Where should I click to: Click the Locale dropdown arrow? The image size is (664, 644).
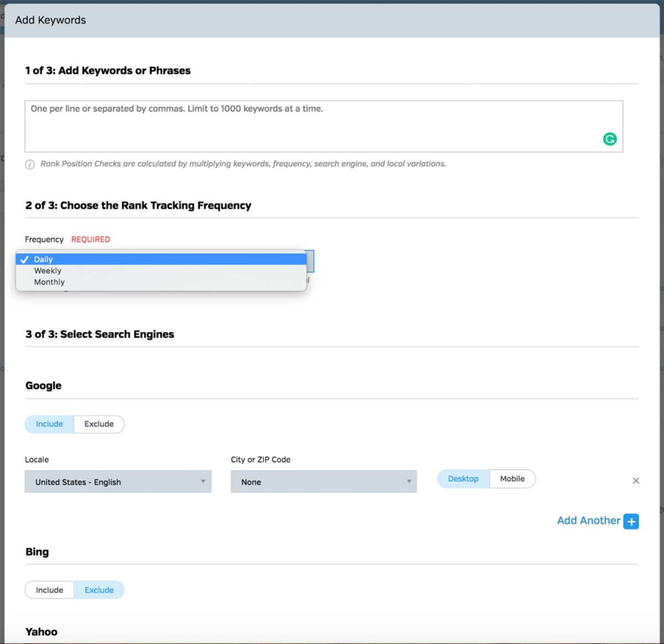(x=203, y=481)
